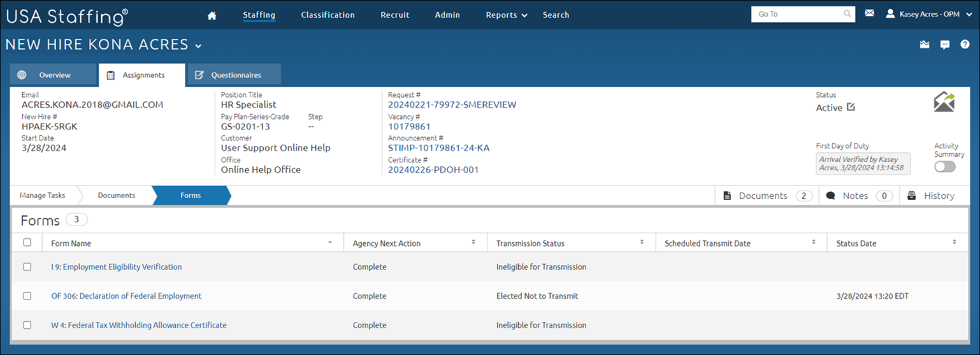
Task: Click the pay plan GS-0201-13 value
Action: click(245, 126)
